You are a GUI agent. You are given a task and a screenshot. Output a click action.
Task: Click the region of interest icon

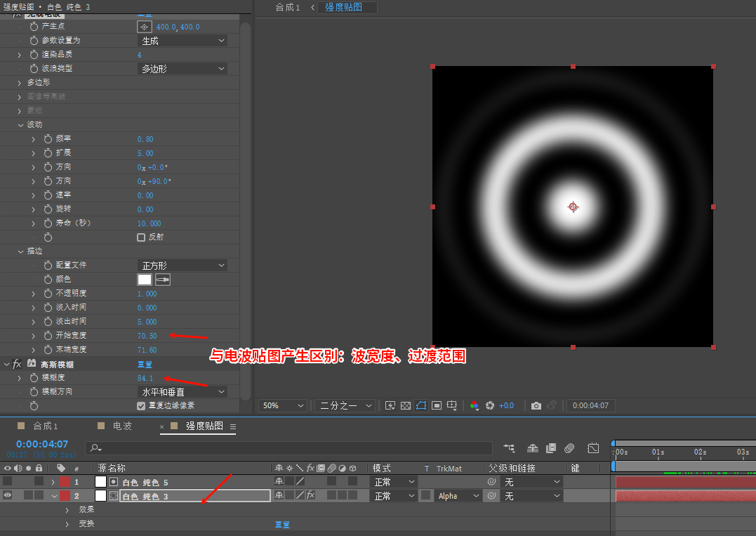[437, 406]
